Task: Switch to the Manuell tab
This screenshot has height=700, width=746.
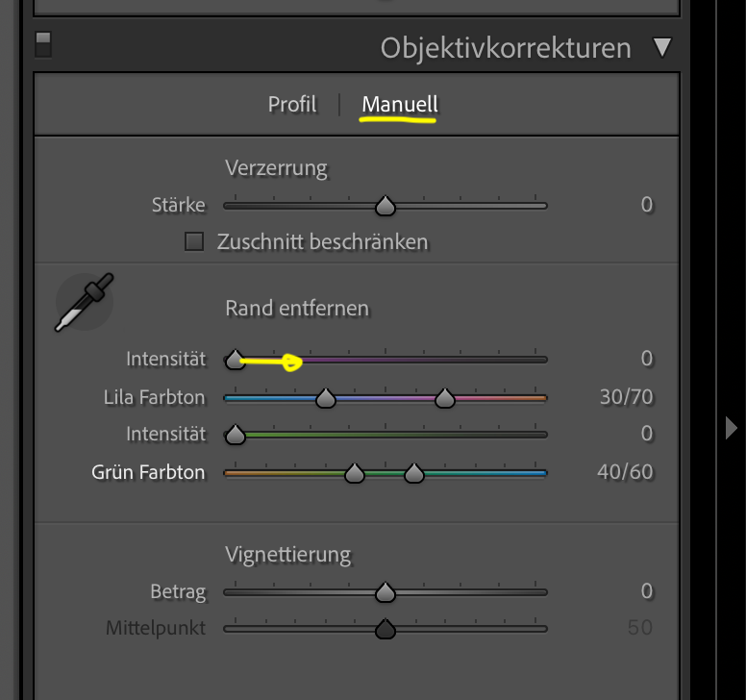Action: pyautogui.click(x=399, y=104)
